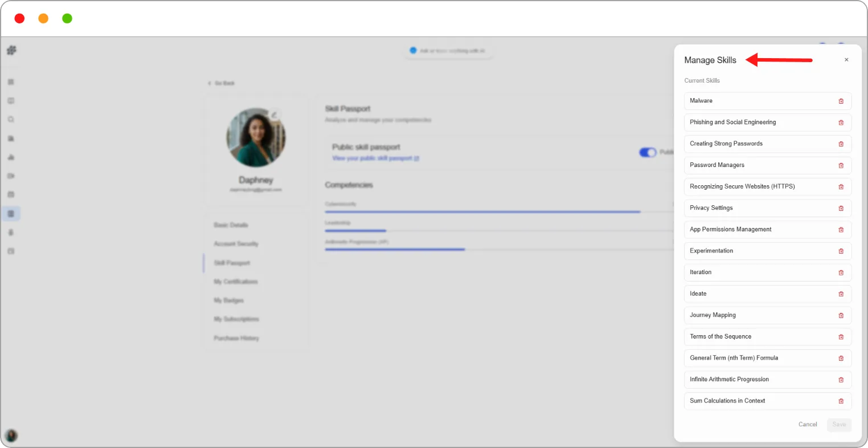This screenshot has height=448, width=868.
Task: Delete the Journey Mapping skill
Action: [x=841, y=315]
